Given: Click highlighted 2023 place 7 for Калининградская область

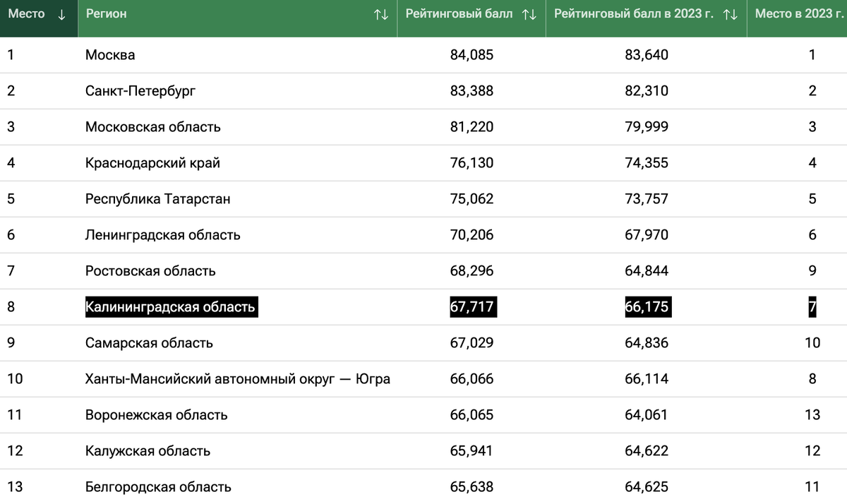Looking at the screenshot, I should point(812,307).
